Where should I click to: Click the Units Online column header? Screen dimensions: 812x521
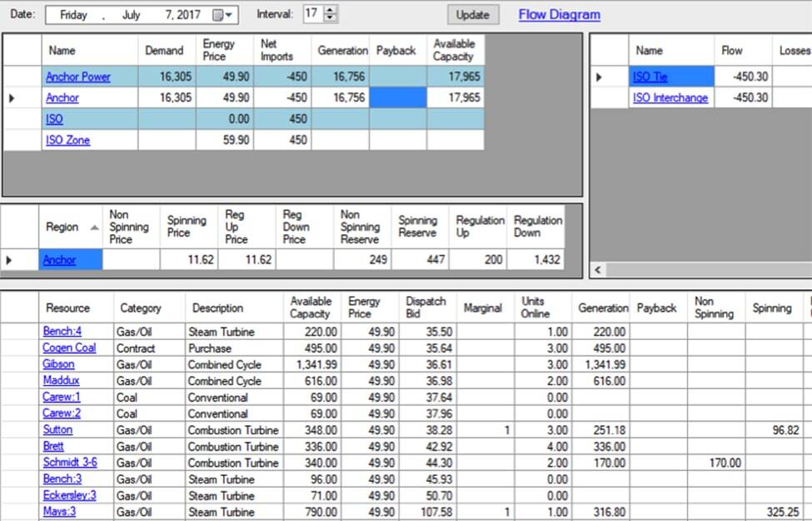point(543,308)
